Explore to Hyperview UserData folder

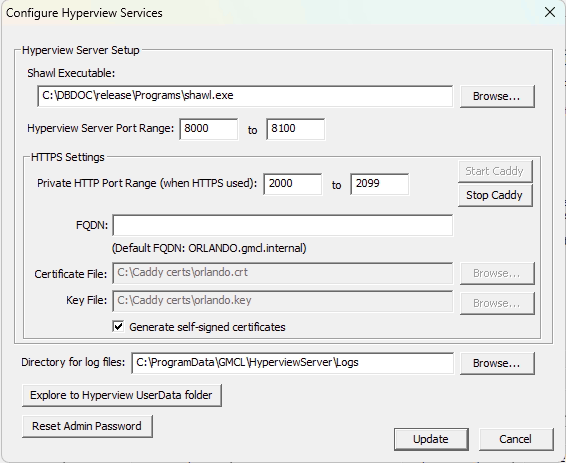122,396
